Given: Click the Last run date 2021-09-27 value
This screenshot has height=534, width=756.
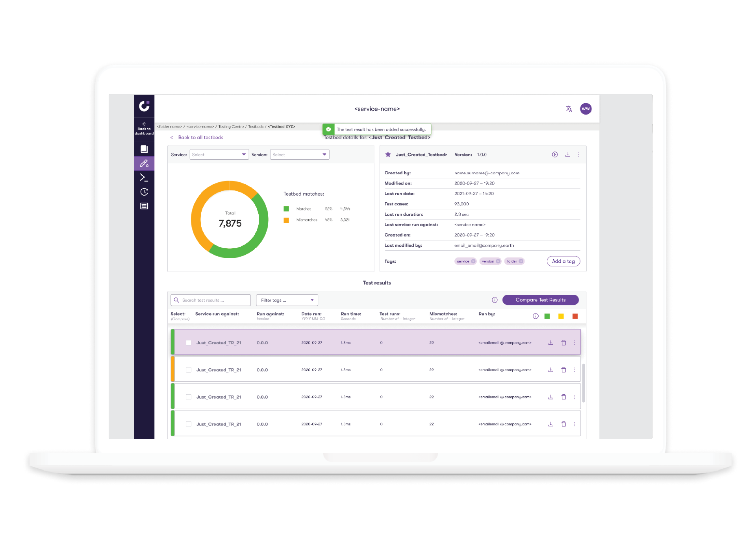Looking at the screenshot, I should point(474,194).
